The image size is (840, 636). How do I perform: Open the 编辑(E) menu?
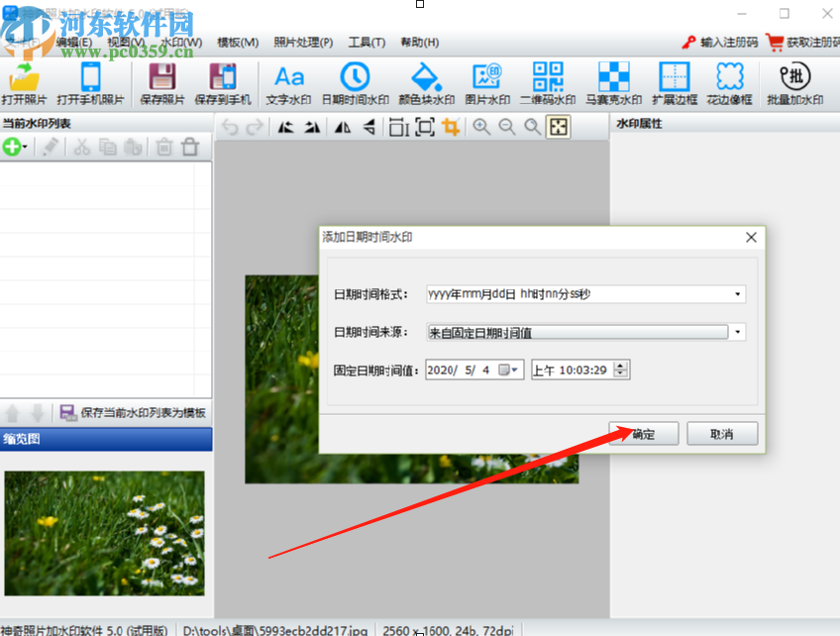[x=74, y=43]
